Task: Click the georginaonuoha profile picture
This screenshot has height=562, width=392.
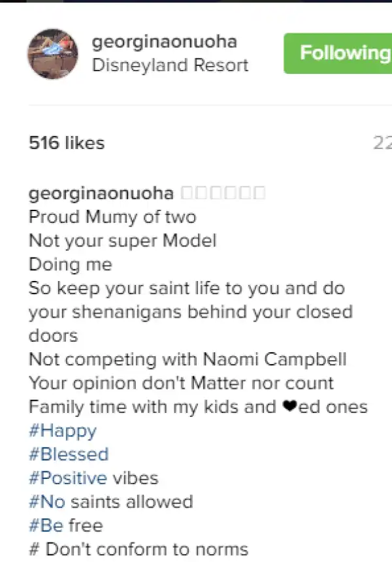Action: click(x=52, y=54)
